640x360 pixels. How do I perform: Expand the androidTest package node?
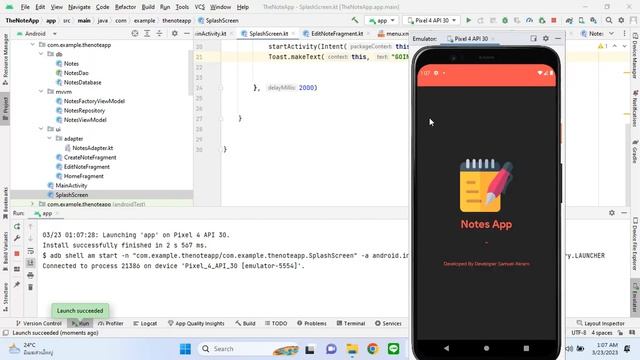tap(33, 204)
